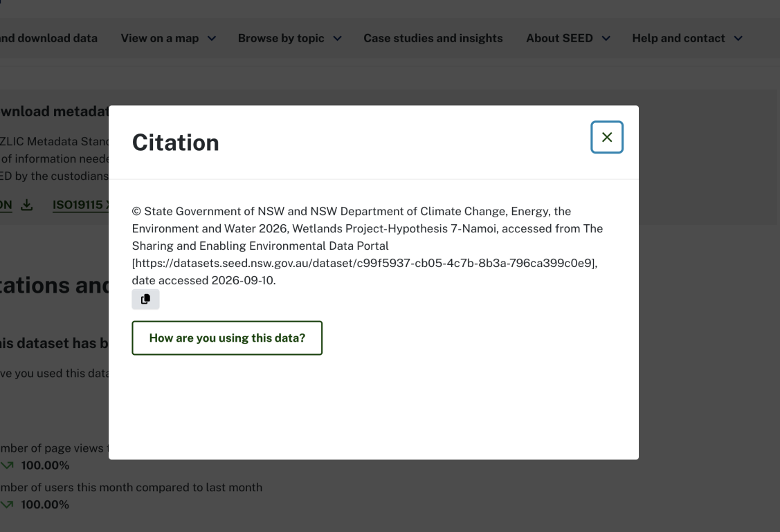Image resolution: width=780 pixels, height=532 pixels.
Task: Open the 'and download data' nav item
Action: click(48, 38)
